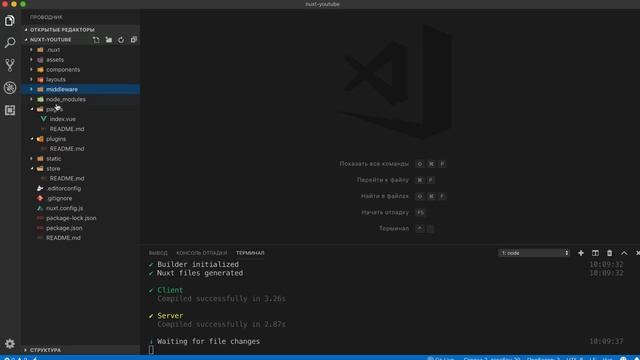Expand the layouts folder
The height and width of the screenshot is (360, 640).
coord(81,79)
